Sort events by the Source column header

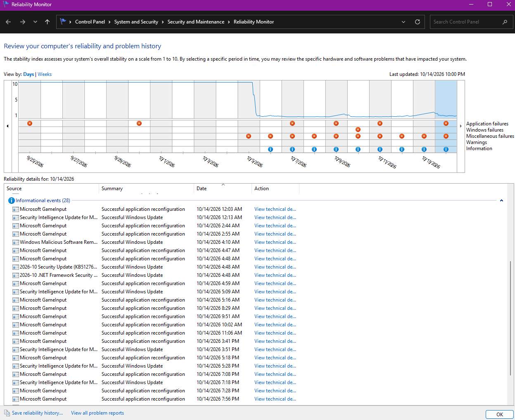click(x=52, y=189)
